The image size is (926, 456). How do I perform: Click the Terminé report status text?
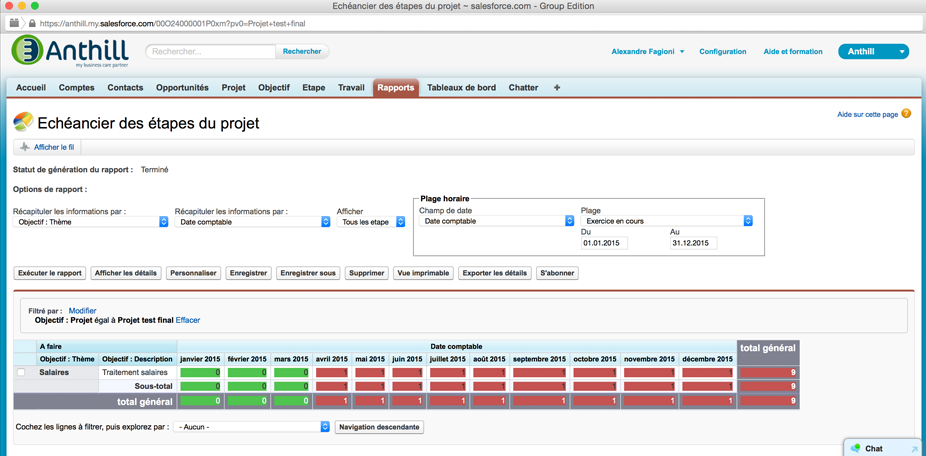click(x=154, y=170)
